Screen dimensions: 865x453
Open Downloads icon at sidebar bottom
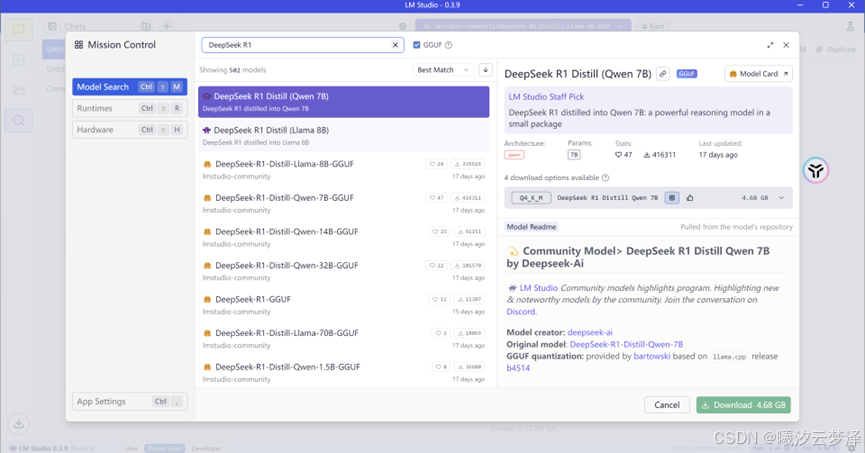click(x=18, y=423)
